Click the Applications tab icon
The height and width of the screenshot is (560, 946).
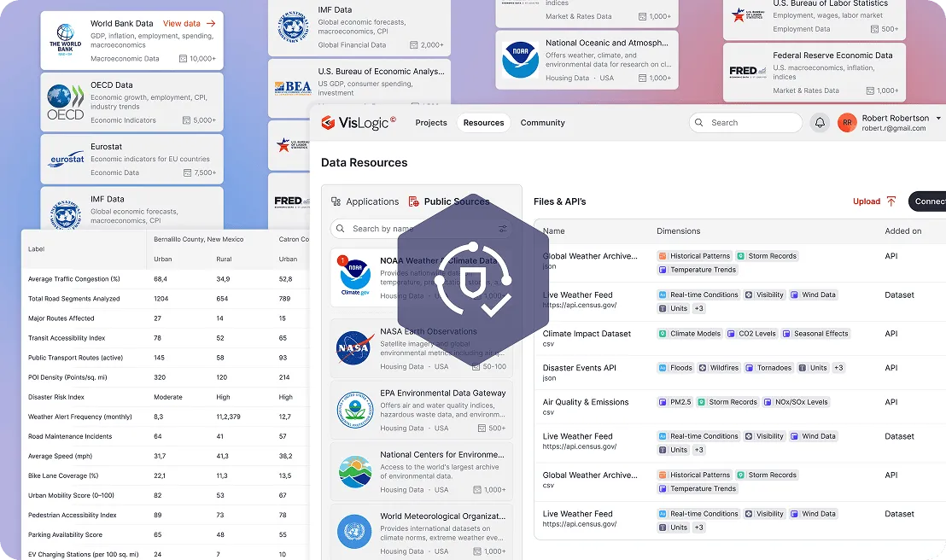click(336, 201)
